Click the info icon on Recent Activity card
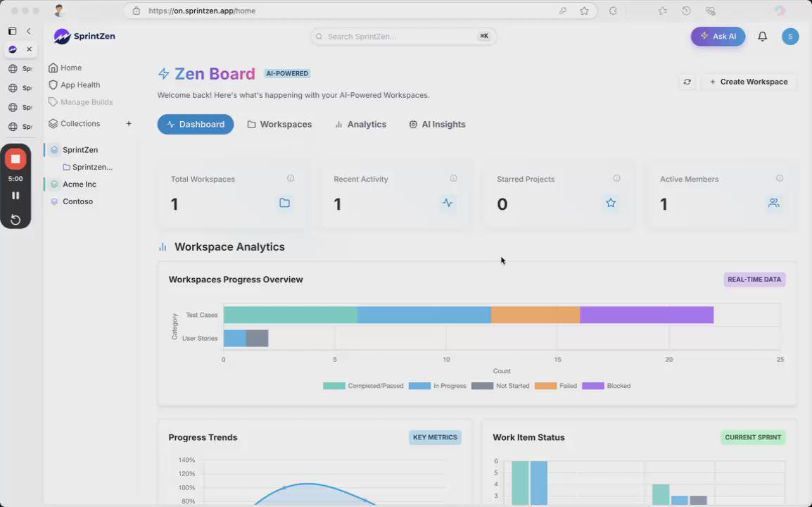The height and width of the screenshot is (507, 812). point(454,178)
